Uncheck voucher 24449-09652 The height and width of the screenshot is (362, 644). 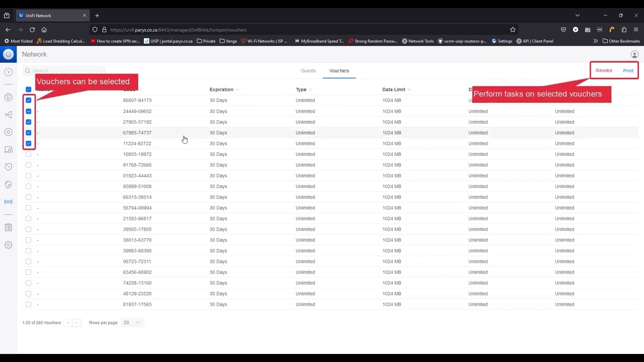(x=28, y=111)
